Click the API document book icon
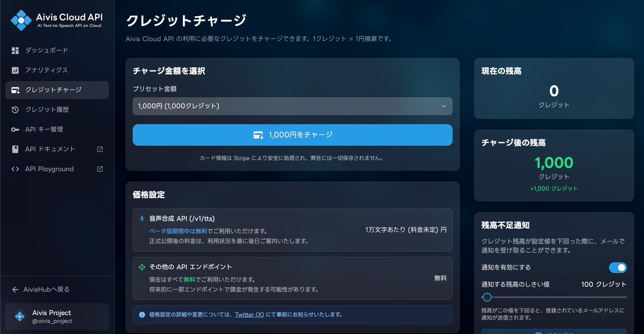Viewport: 644px width, 334px height. [15, 149]
